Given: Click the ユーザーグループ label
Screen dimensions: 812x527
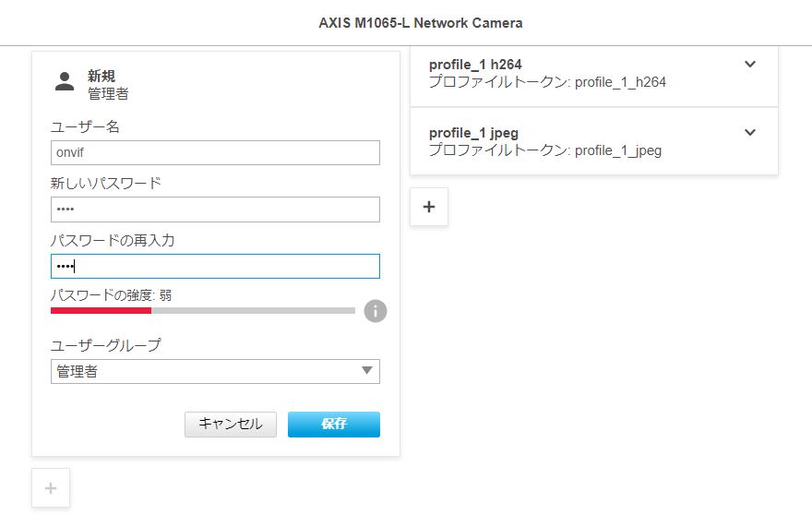Looking at the screenshot, I should tap(105, 345).
